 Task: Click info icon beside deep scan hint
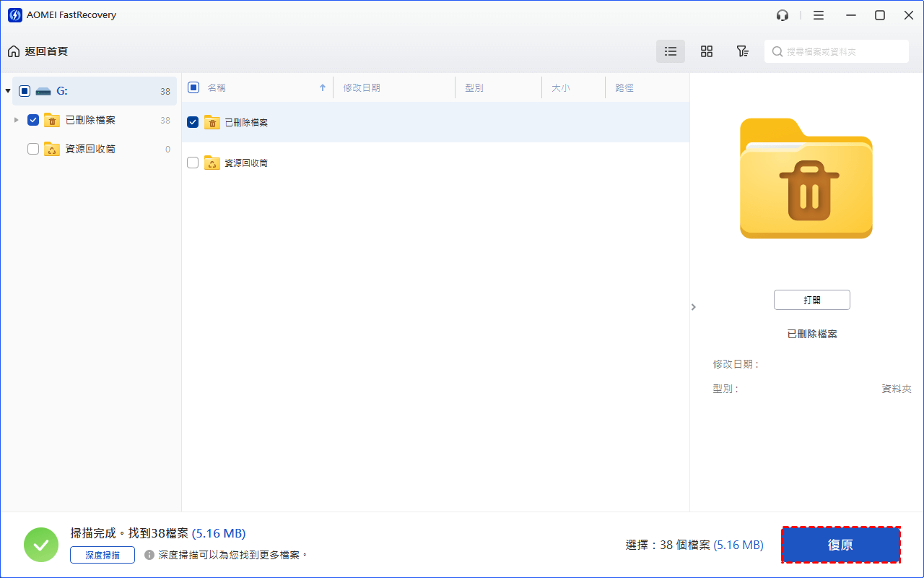click(149, 555)
